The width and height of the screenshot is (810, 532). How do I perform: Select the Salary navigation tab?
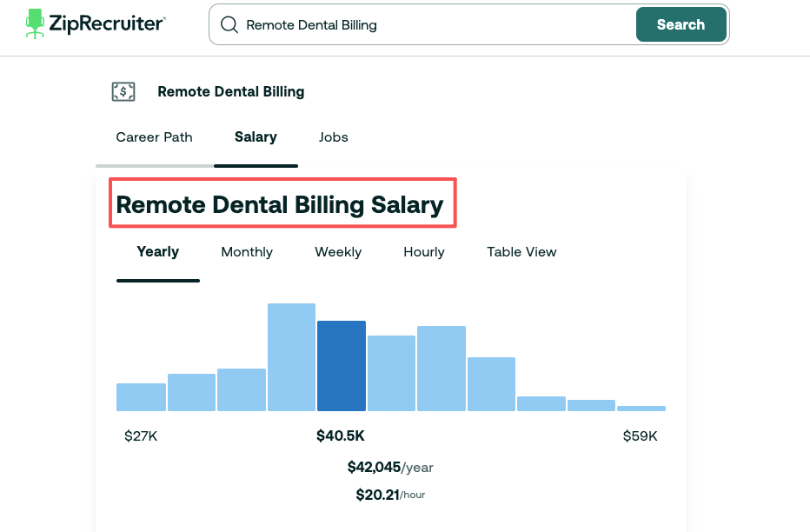pos(256,137)
